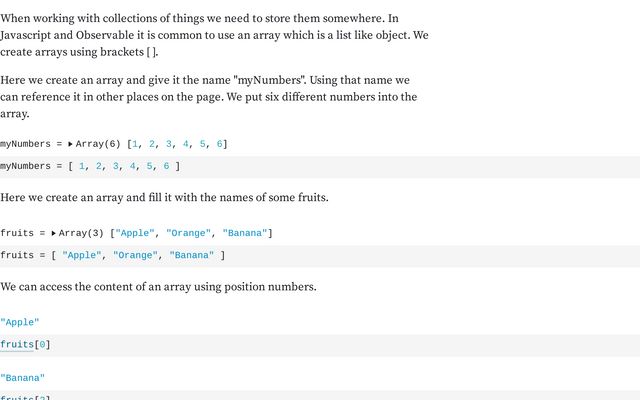Click the myNumbers code cell editor
Viewport: 640px width, 400px height.
[x=320, y=167]
